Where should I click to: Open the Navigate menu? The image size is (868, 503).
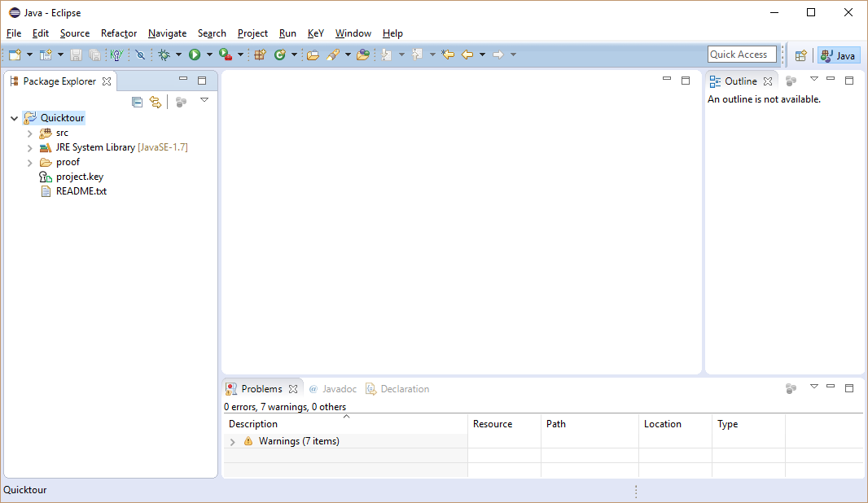click(167, 33)
